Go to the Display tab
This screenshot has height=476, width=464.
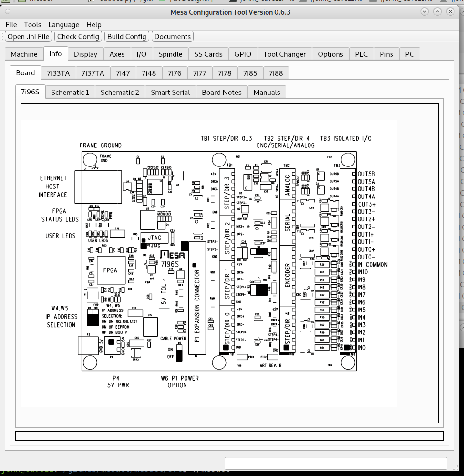click(x=85, y=54)
